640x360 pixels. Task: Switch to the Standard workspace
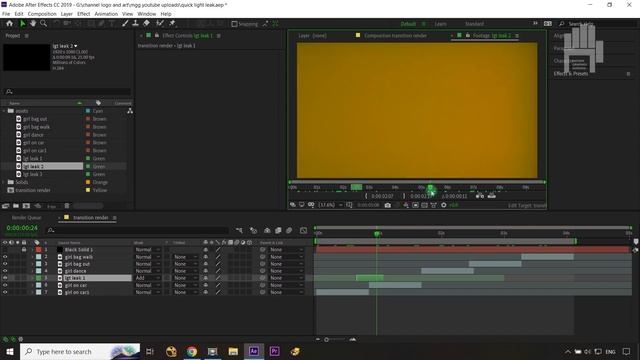pyautogui.click(x=474, y=24)
